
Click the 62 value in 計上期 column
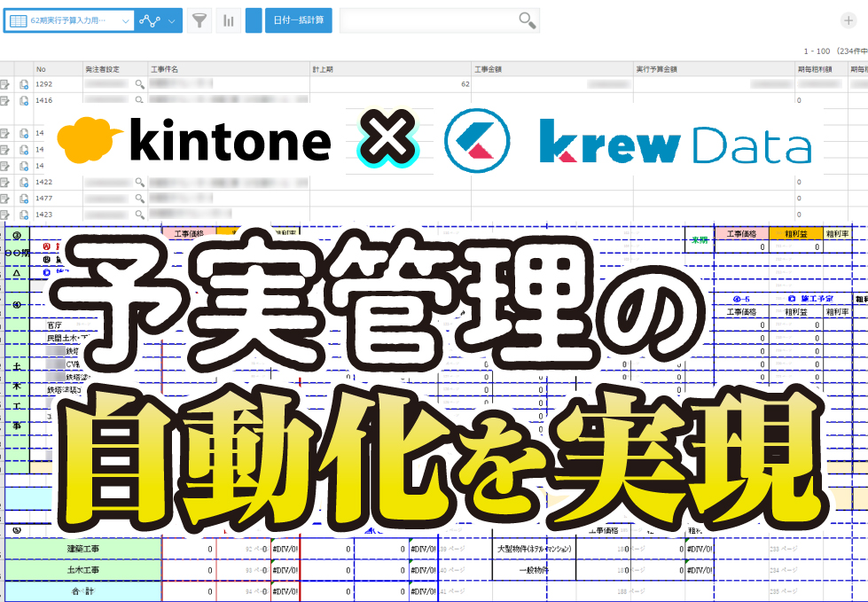pyautogui.click(x=465, y=84)
